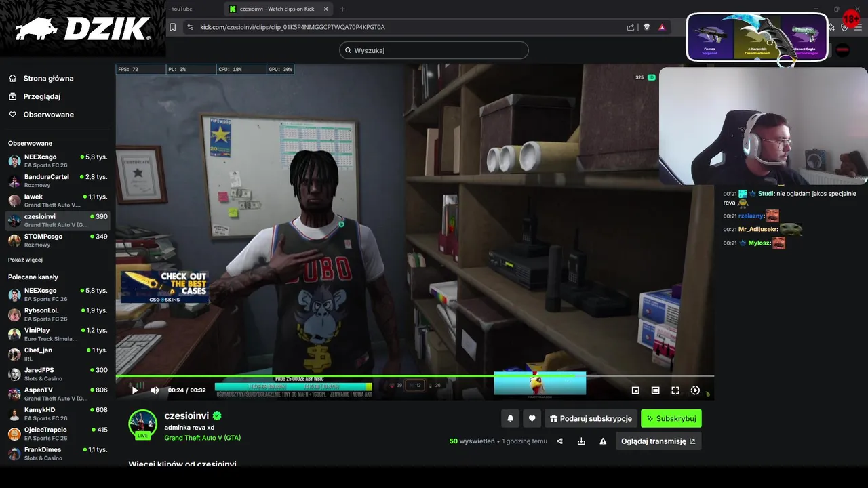The width and height of the screenshot is (868, 488).
Task: Click the weapon skins ad banner
Action: click(757, 37)
